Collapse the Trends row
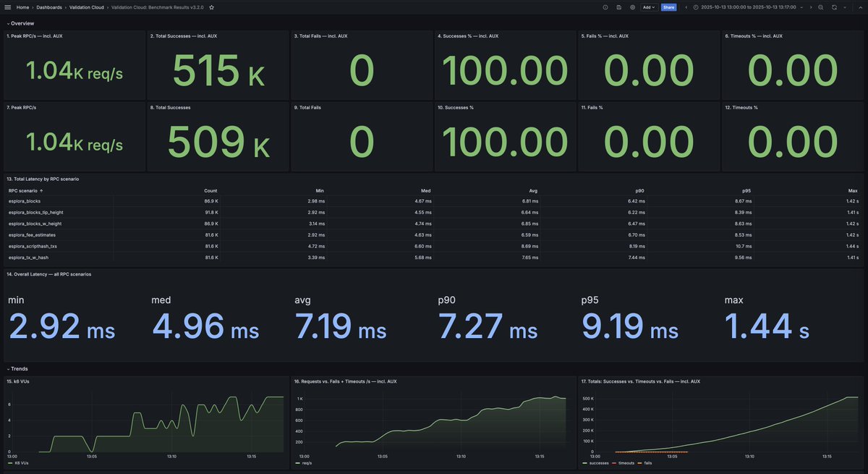This screenshot has width=868, height=474. (x=18, y=369)
